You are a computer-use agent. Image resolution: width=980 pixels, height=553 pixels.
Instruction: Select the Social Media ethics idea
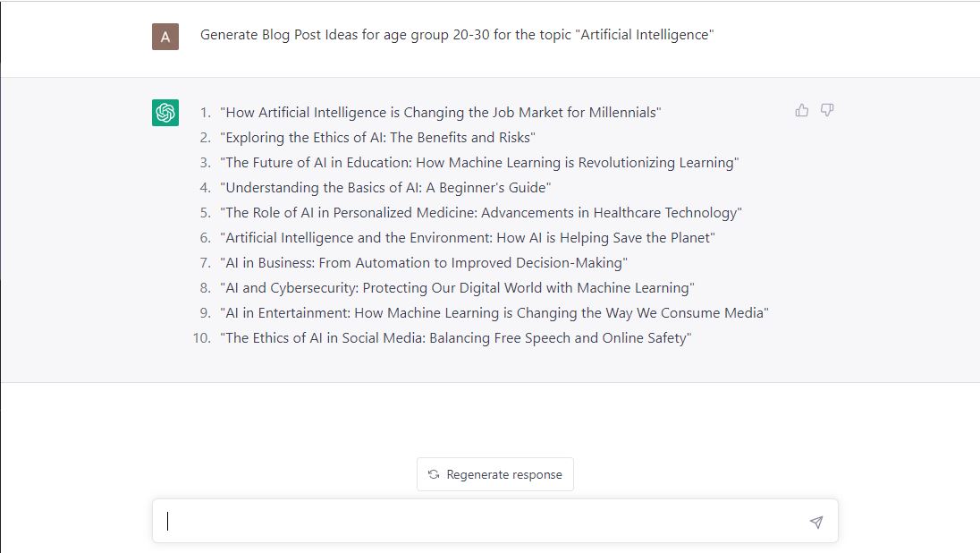(456, 338)
